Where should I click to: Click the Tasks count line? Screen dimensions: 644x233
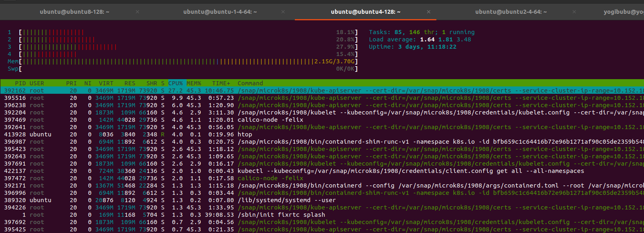click(422, 32)
